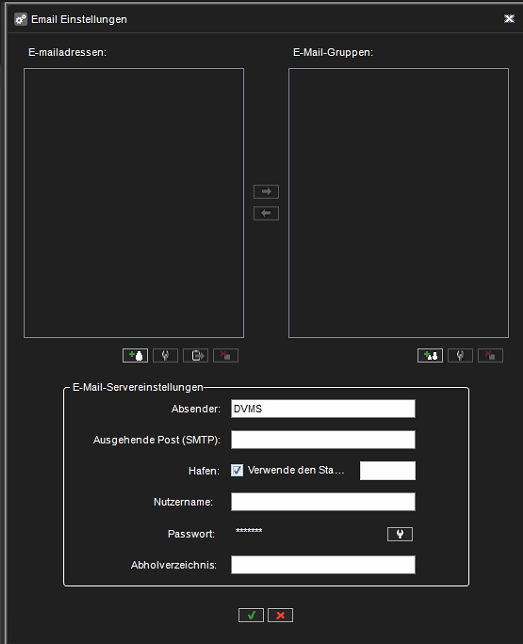Add a new E-Mail group
The image size is (523, 644).
(430, 355)
